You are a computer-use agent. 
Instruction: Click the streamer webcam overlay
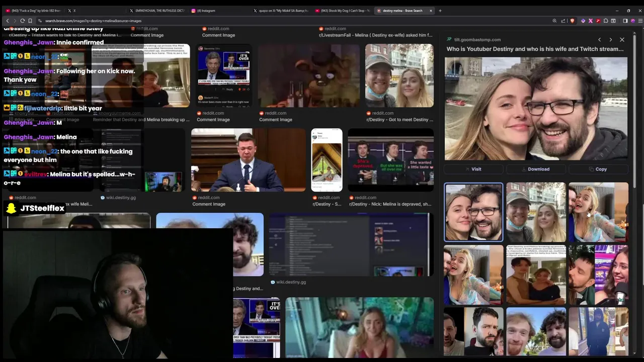117,295
